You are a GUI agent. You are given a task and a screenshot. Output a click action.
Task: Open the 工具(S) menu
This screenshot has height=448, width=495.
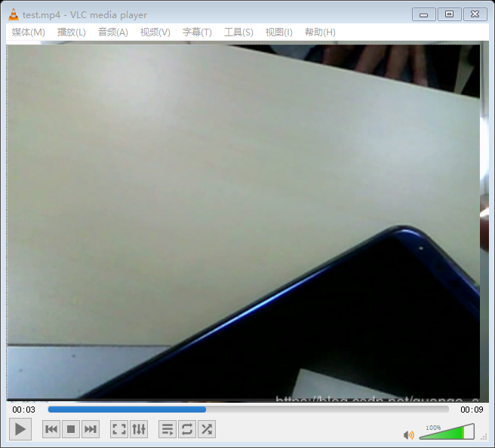click(238, 32)
